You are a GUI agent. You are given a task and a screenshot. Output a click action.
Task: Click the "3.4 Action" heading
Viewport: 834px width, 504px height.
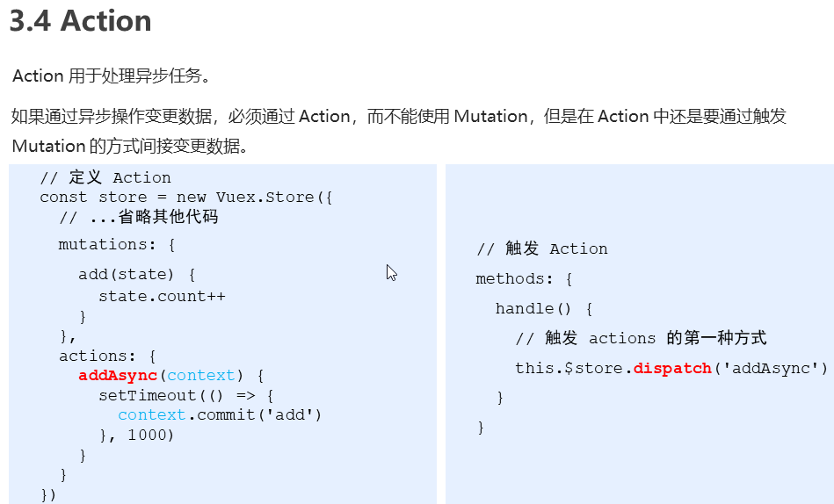81,21
